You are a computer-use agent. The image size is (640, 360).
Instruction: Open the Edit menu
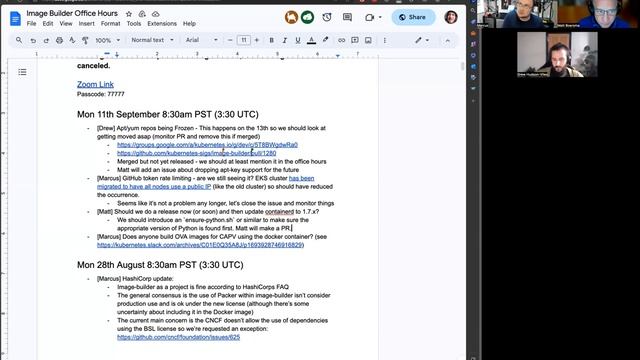coord(48,24)
